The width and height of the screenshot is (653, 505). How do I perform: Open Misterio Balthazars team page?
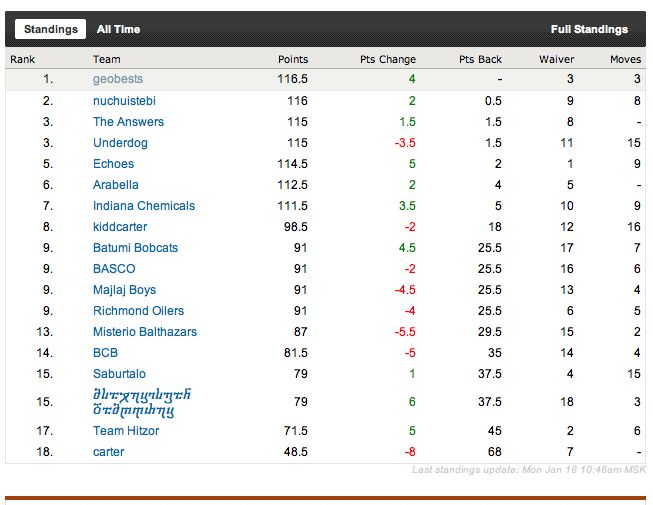pyautogui.click(x=145, y=332)
